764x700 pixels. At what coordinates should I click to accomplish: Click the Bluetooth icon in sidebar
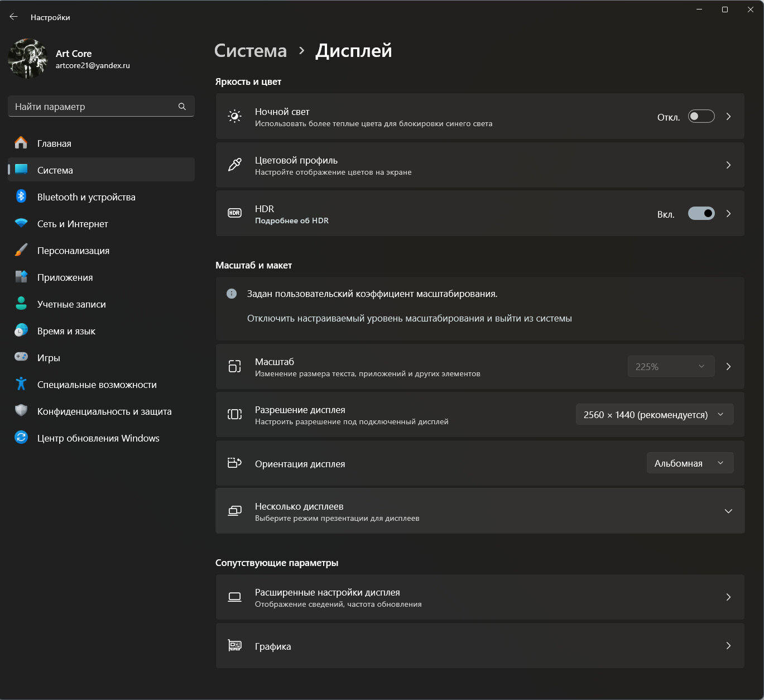point(21,196)
